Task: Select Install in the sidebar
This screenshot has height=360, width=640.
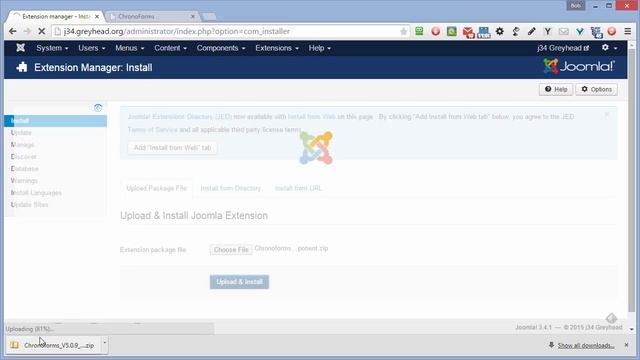Action: click(56, 121)
